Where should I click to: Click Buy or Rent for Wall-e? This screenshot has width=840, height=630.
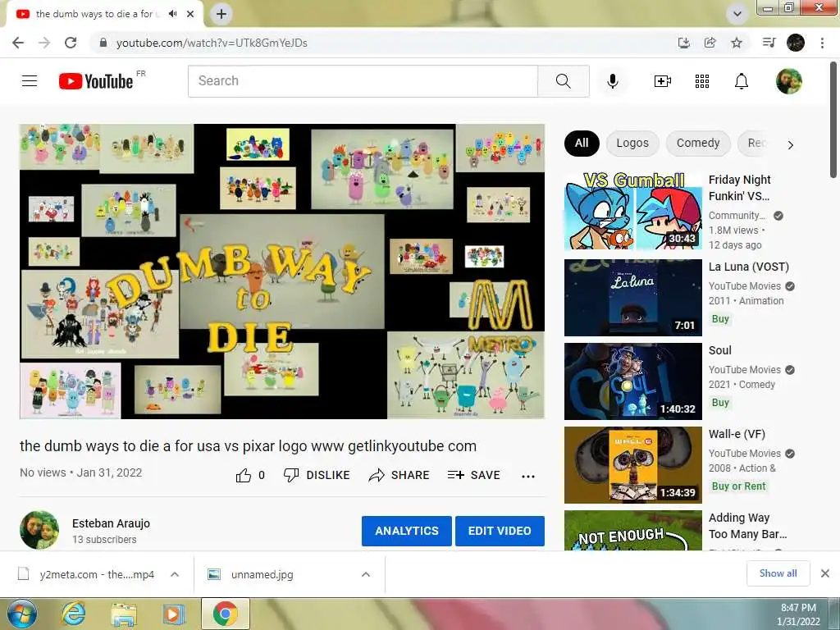click(x=739, y=486)
